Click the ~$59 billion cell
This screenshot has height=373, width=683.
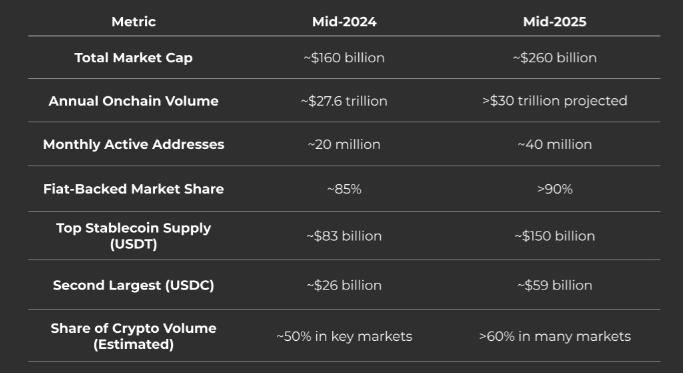(555, 285)
